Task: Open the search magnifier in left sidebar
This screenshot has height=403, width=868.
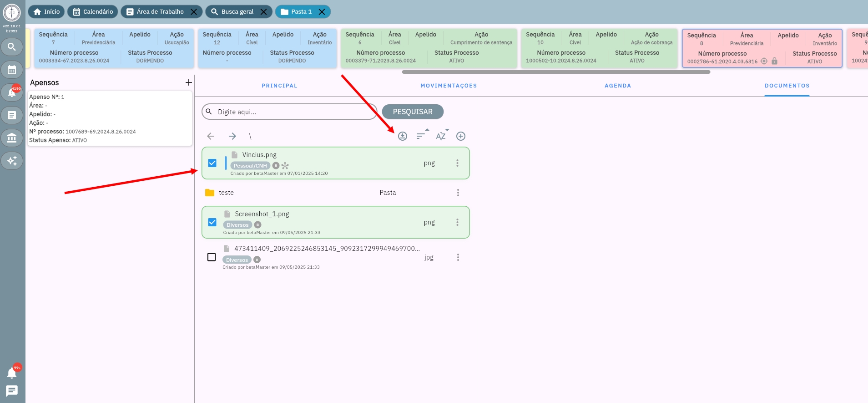Action: coord(12,47)
